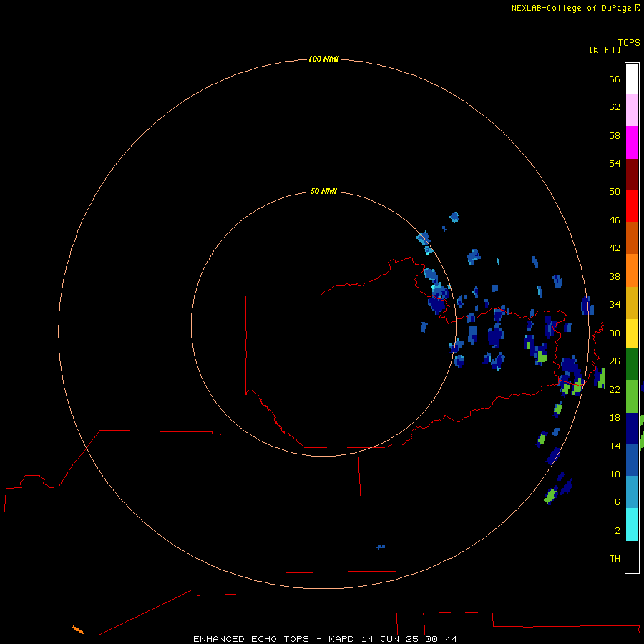
Task: Click the KAPD station identifier in the caption
Action: pyautogui.click(x=342, y=639)
